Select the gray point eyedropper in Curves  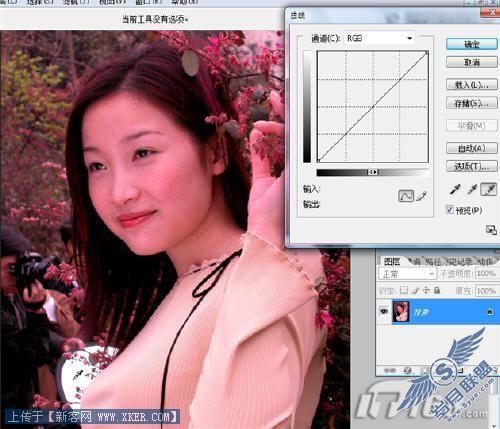472,190
